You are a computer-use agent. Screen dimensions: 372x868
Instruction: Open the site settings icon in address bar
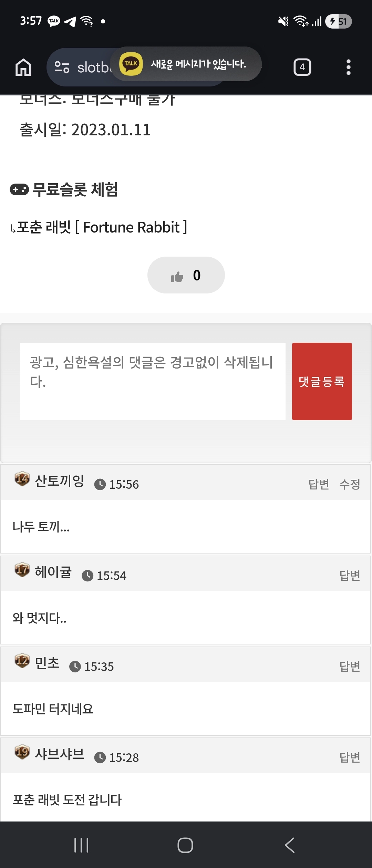pos(62,67)
